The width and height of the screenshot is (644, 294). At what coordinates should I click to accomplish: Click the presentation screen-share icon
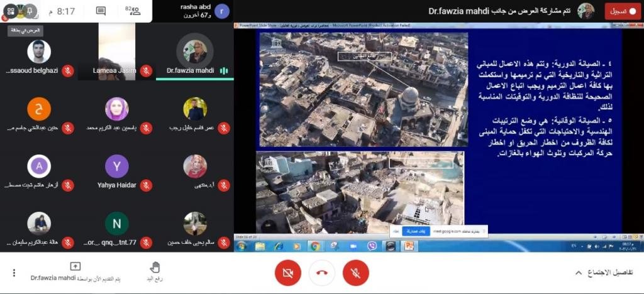click(75, 267)
